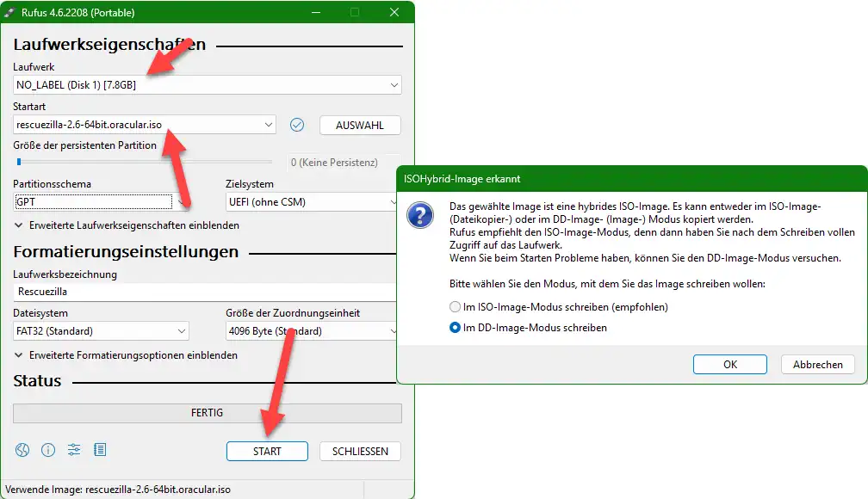
Task: Open the About info icon
Action: point(48,450)
